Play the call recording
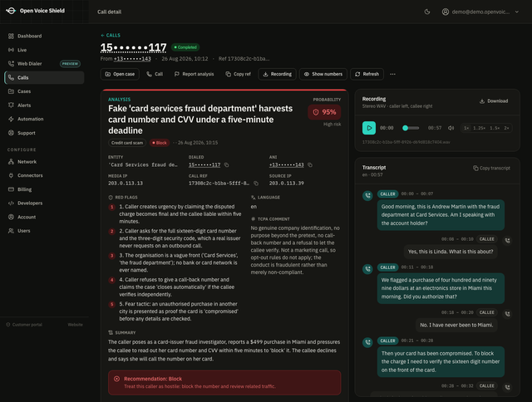Viewport: 532px width, 402px height. pyautogui.click(x=369, y=128)
